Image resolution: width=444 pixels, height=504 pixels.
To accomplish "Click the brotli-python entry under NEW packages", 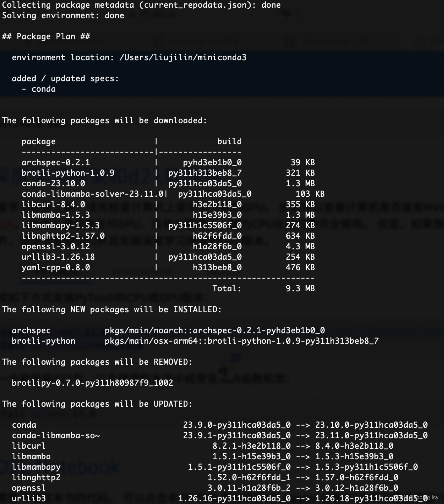I will [x=43, y=341].
